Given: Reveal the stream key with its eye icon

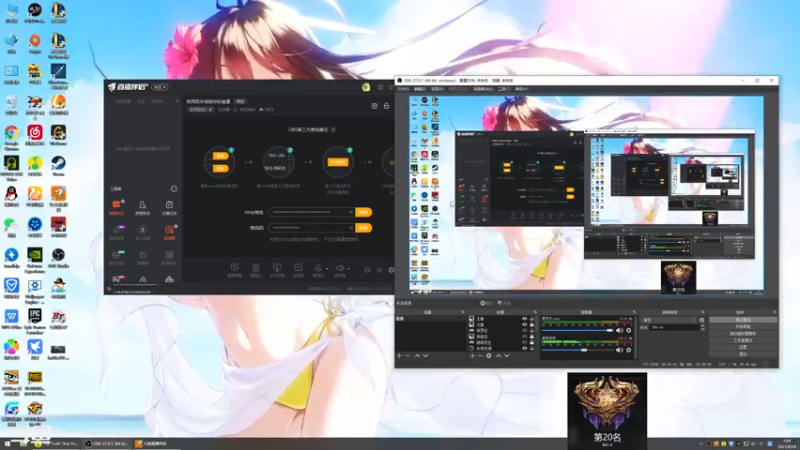Looking at the screenshot, I should tap(351, 228).
